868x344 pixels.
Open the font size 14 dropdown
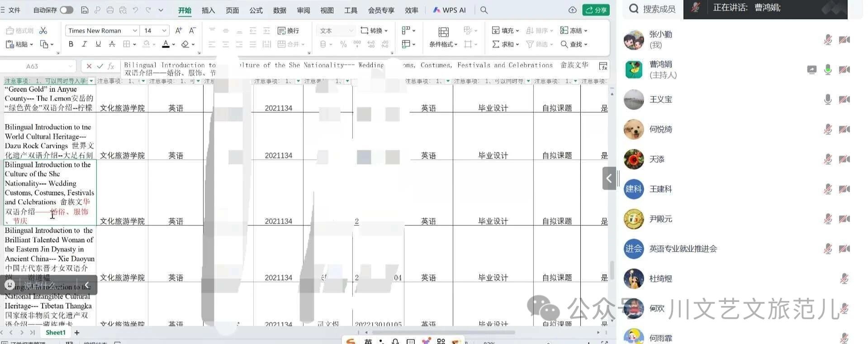pyautogui.click(x=164, y=30)
